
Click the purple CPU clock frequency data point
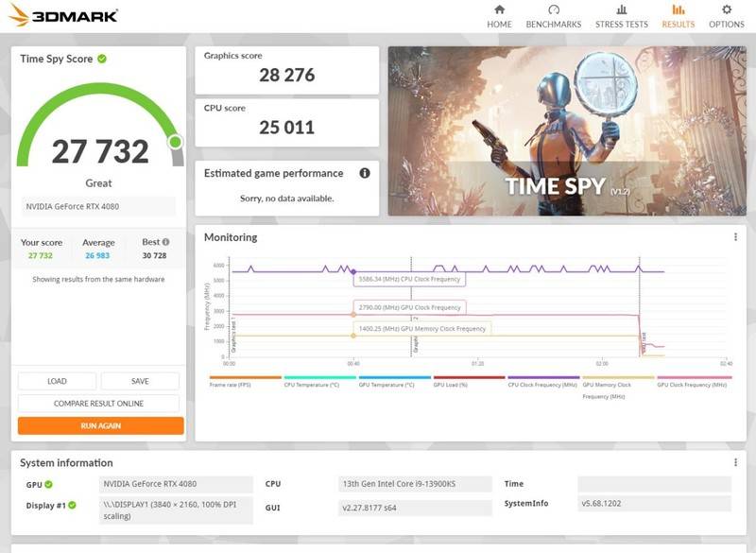click(353, 272)
